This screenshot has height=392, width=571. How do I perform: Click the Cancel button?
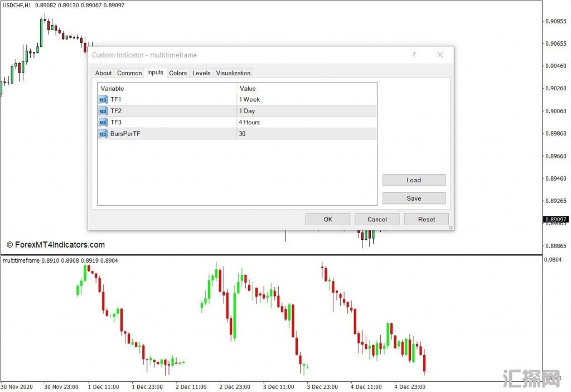point(377,219)
